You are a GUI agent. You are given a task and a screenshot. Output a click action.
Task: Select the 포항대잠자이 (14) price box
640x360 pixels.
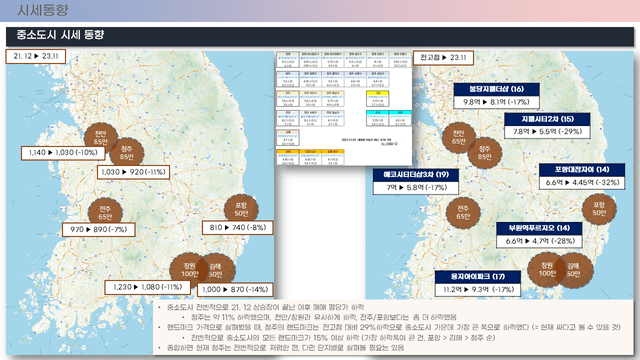coord(582,182)
